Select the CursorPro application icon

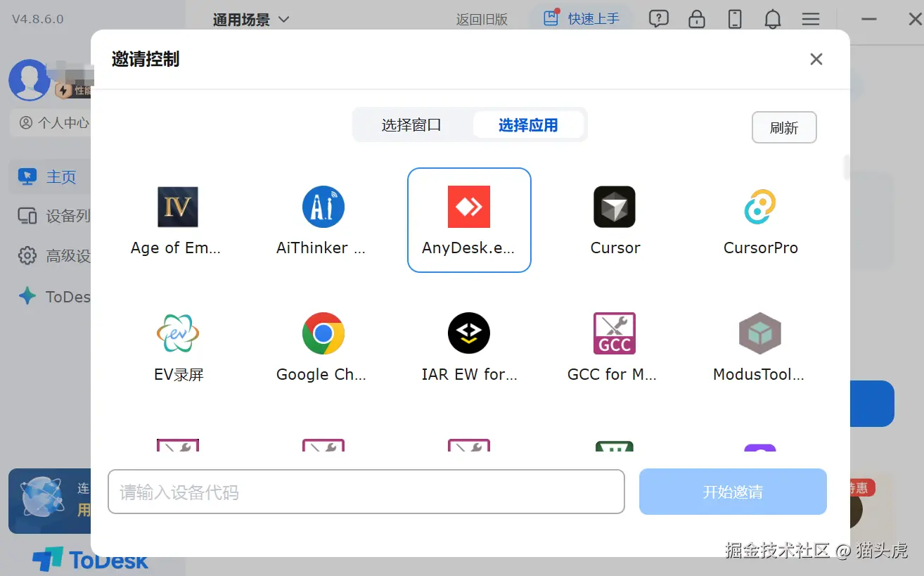[760, 207]
